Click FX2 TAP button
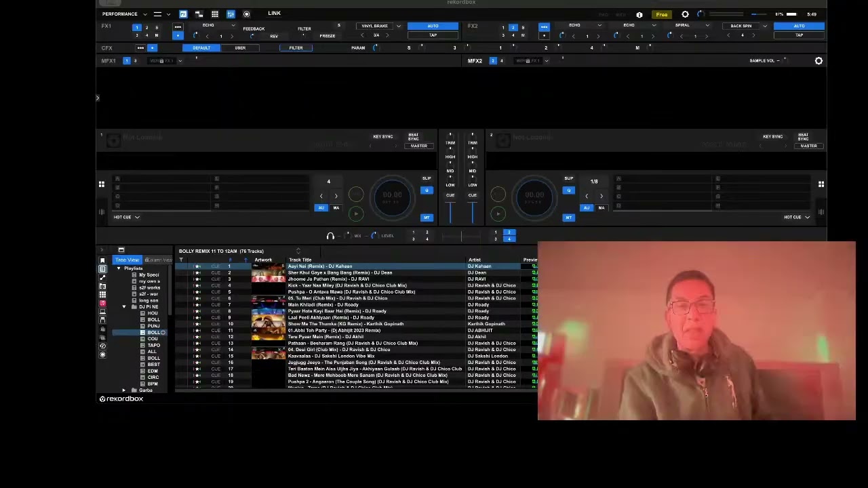Viewport: 868px width, 488px height. [x=799, y=35]
